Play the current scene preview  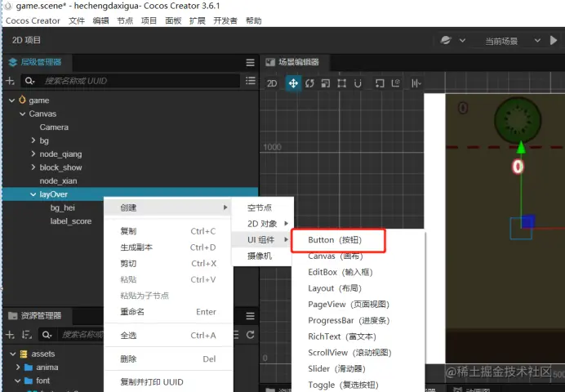[x=554, y=40]
